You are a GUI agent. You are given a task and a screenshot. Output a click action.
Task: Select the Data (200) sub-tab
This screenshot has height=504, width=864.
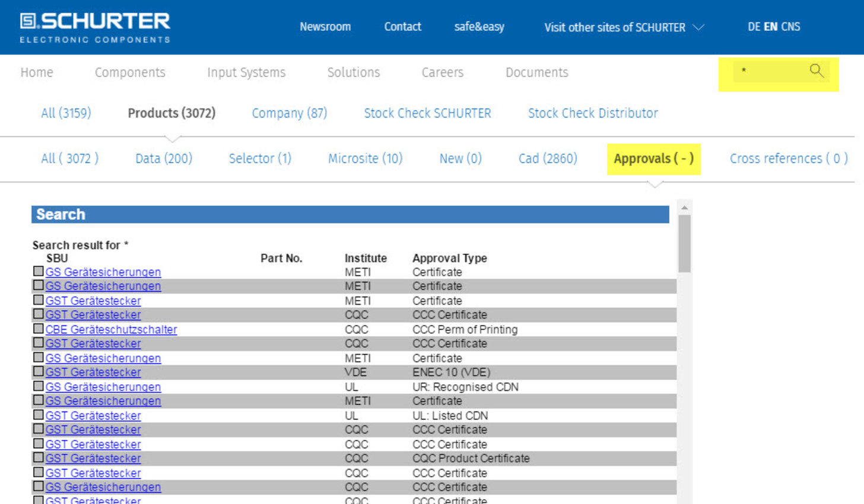pyautogui.click(x=164, y=158)
